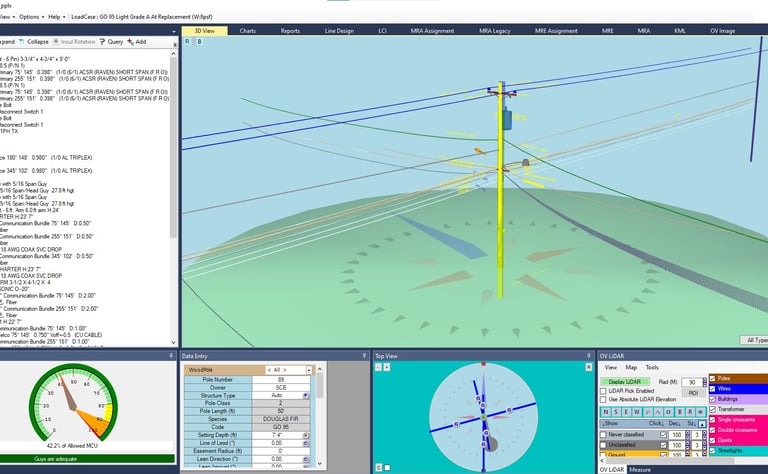Screen dimensions: 768x474
Task: Switch to the Charts tab
Action: [248, 31]
